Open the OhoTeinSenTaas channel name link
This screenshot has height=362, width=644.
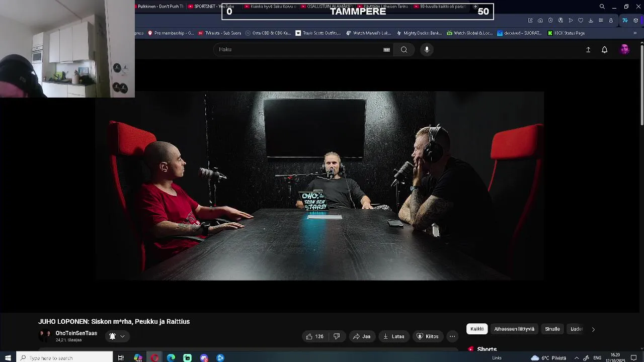(76, 333)
